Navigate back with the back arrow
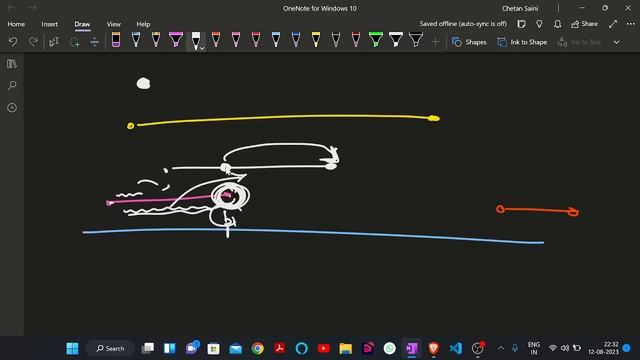This screenshot has width=640, height=360. pos(10,8)
